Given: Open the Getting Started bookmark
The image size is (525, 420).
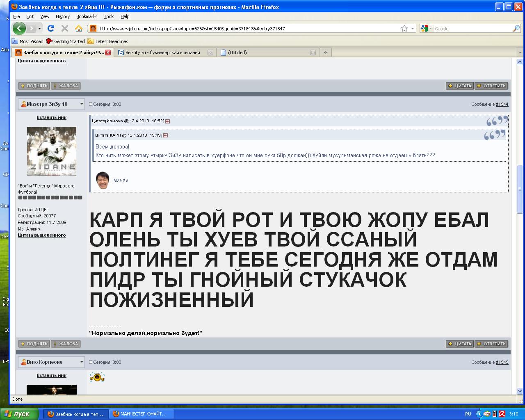Looking at the screenshot, I should click(x=66, y=41).
